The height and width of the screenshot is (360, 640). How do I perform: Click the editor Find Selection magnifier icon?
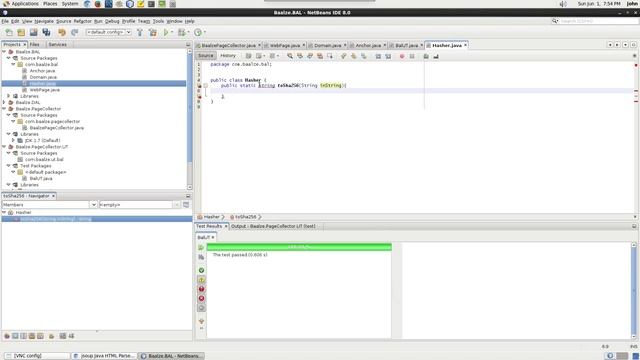click(x=290, y=56)
